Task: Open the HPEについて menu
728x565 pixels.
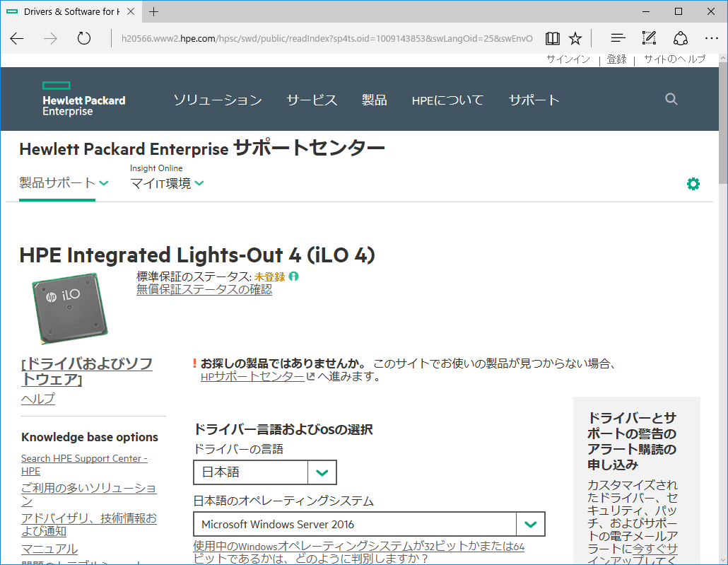Action: [447, 100]
